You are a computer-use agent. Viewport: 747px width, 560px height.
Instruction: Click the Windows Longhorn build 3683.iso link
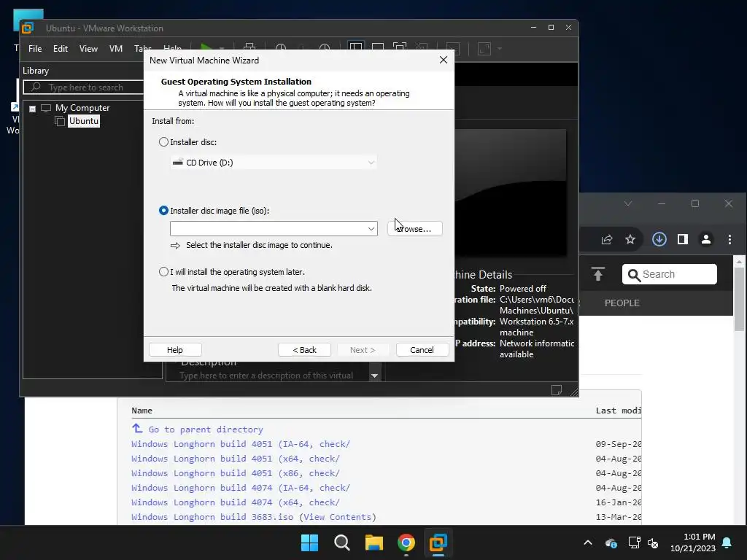coord(212,517)
